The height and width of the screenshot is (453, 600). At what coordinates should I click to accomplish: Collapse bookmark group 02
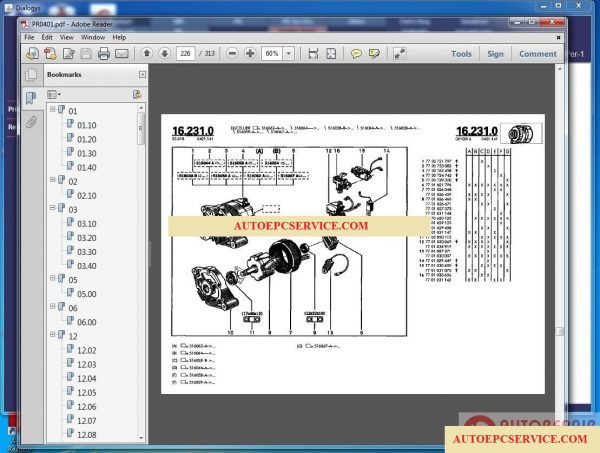pos(53,179)
